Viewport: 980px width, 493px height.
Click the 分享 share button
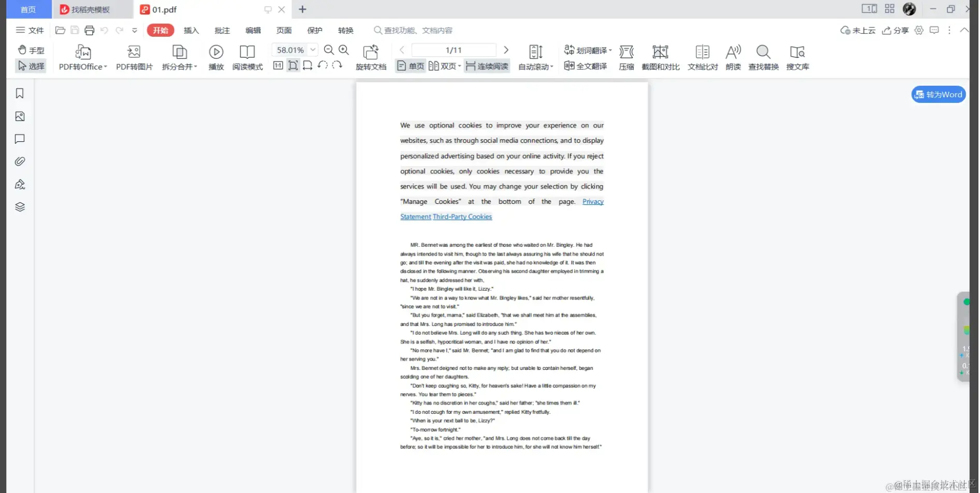click(896, 31)
